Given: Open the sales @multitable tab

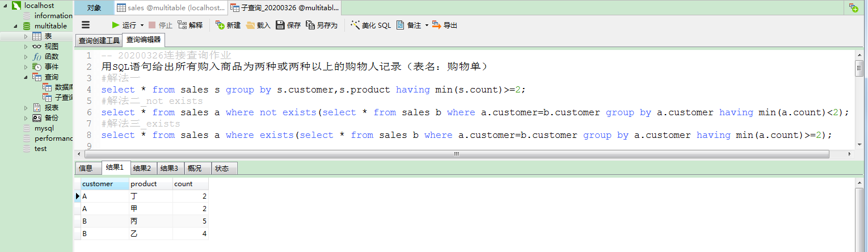Looking at the screenshot, I should click(170, 8).
